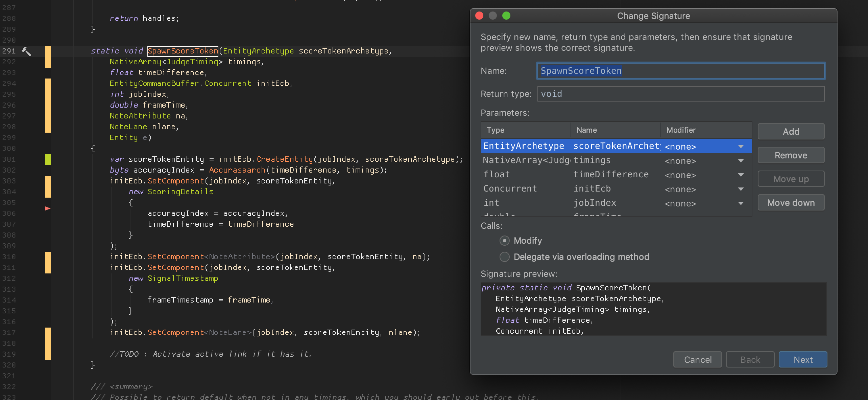Click the Cancel button to dismiss
868x400 pixels.
699,359
